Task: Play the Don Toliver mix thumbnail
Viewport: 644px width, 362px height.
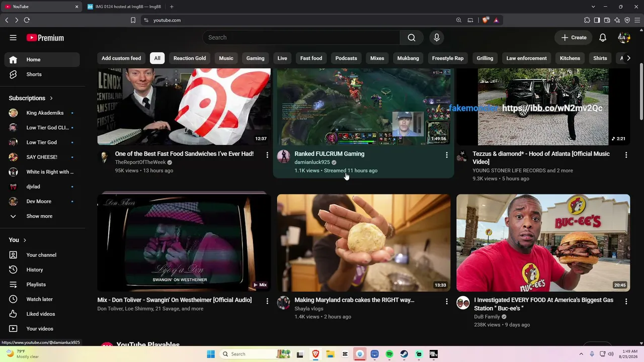Action: click(x=184, y=243)
